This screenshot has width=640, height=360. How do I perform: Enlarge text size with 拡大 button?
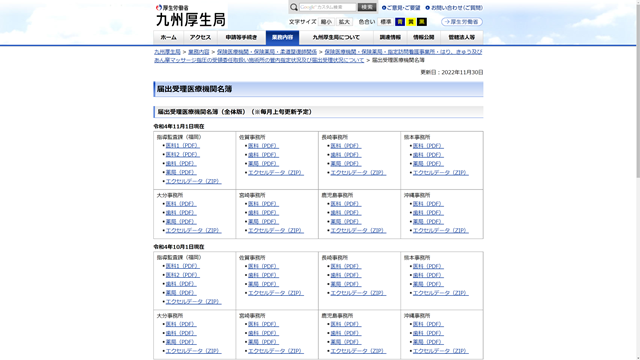[344, 22]
